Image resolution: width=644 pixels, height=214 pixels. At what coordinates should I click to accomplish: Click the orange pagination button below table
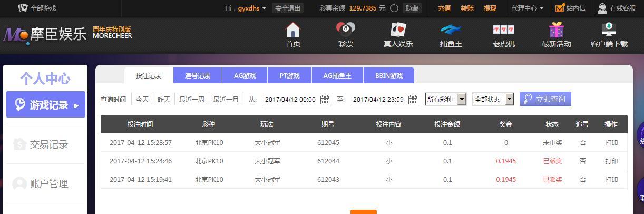click(x=364, y=212)
